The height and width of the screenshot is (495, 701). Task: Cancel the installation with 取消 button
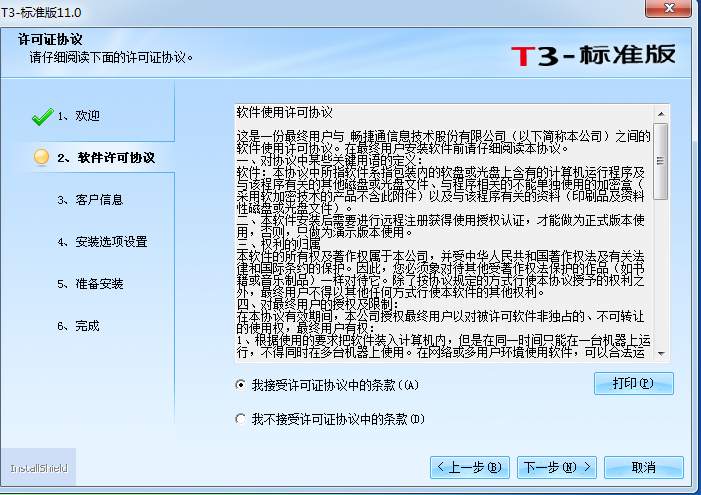click(644, 467)
